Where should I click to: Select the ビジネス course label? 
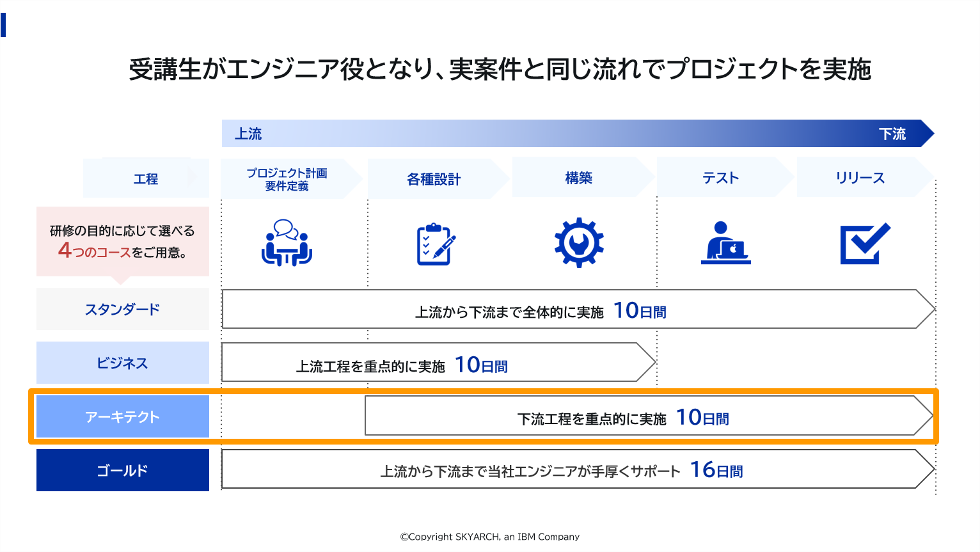pyautogui.click(x=123, y=363)
